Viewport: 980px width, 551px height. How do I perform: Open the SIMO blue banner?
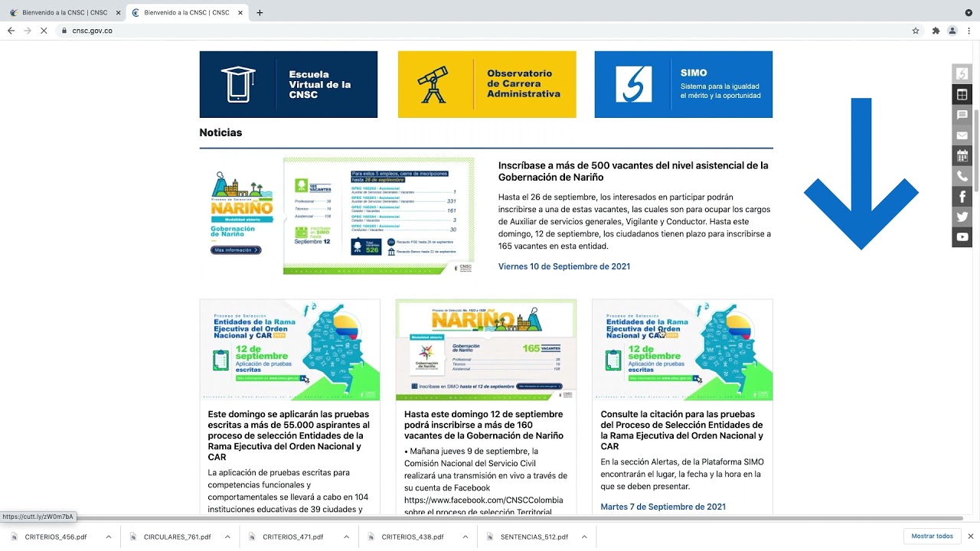pyautogui.click(x=684, y=84)
